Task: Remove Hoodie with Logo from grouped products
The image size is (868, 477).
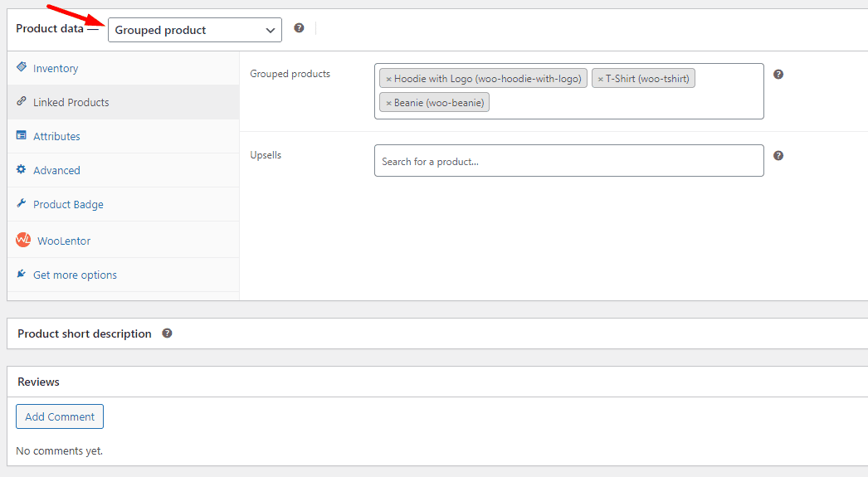Action: (388, 79)
